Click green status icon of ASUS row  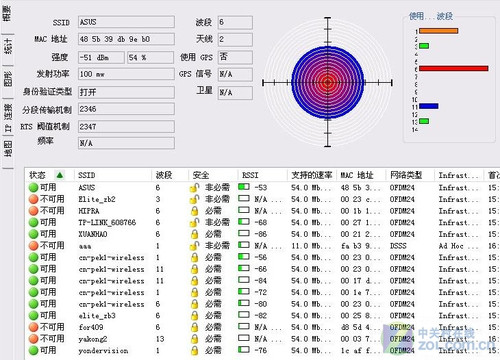point(33,187)
